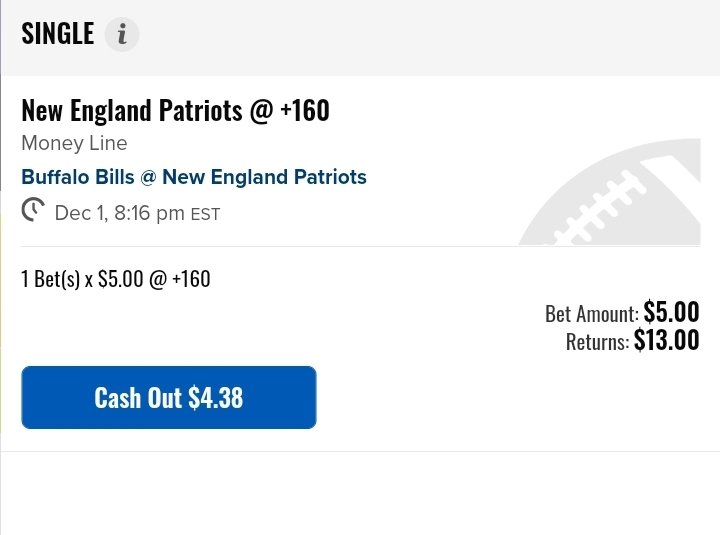Click the clock icon before the date

click(x=33, y=209)
